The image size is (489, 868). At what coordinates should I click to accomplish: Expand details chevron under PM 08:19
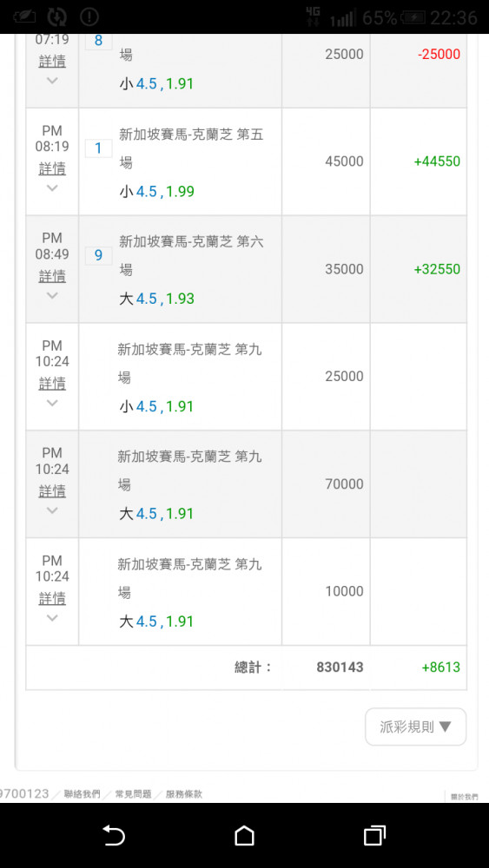52,187
